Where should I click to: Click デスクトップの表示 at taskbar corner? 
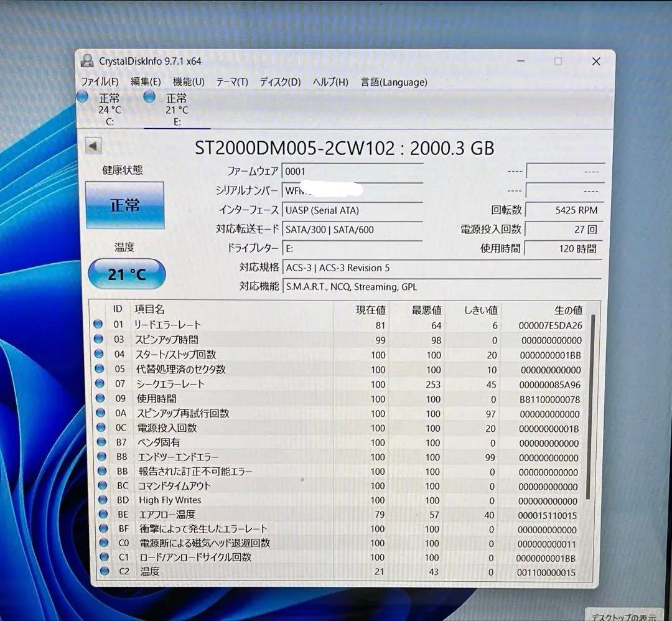click(x=623, y=616)
